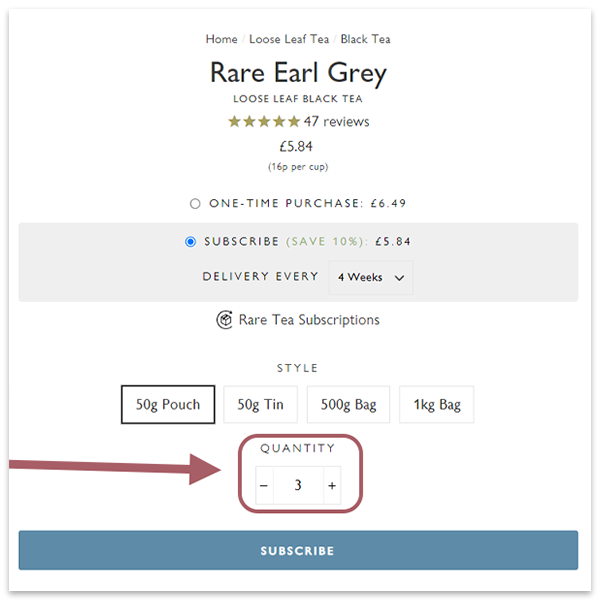This screenshot has width=600, height=600.
Task: Choose the 500g Bag style option
Action: [x=348, y=404]
